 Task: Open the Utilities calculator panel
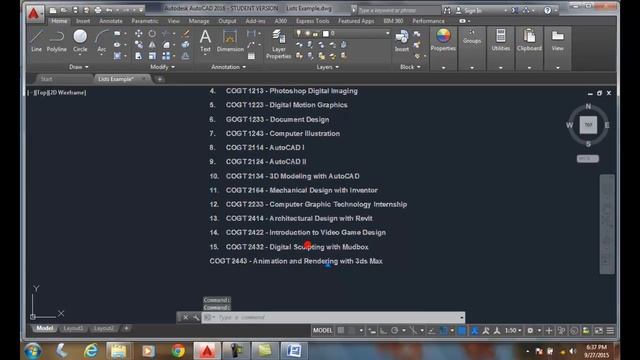click(500, 40)
